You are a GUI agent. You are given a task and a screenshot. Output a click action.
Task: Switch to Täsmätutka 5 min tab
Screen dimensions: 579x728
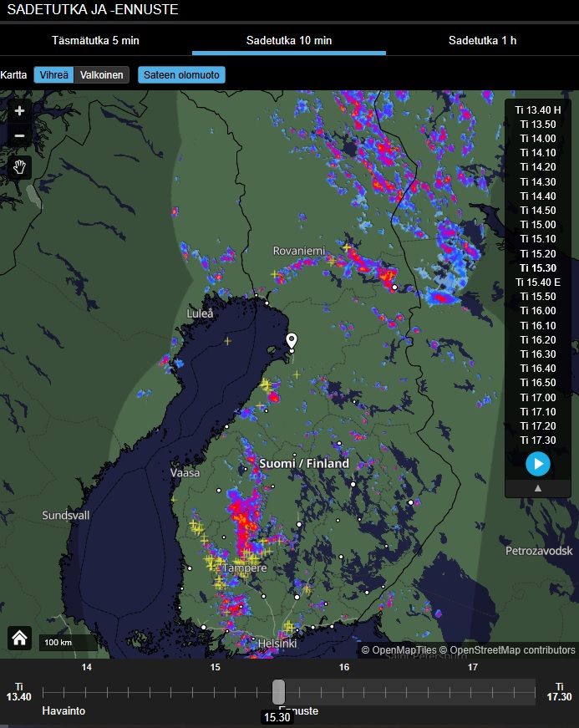pyautogui.click(x=95, y=40)
